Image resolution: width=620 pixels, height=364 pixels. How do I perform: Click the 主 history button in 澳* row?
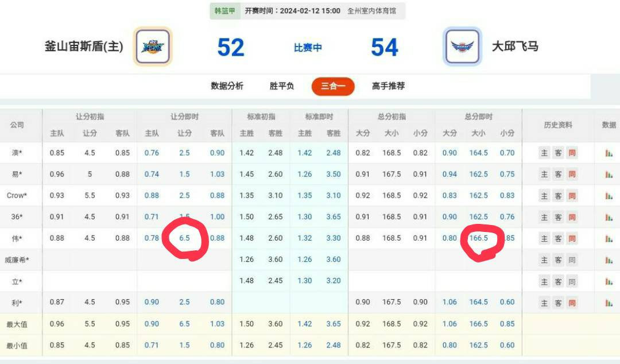click(544, 153)
